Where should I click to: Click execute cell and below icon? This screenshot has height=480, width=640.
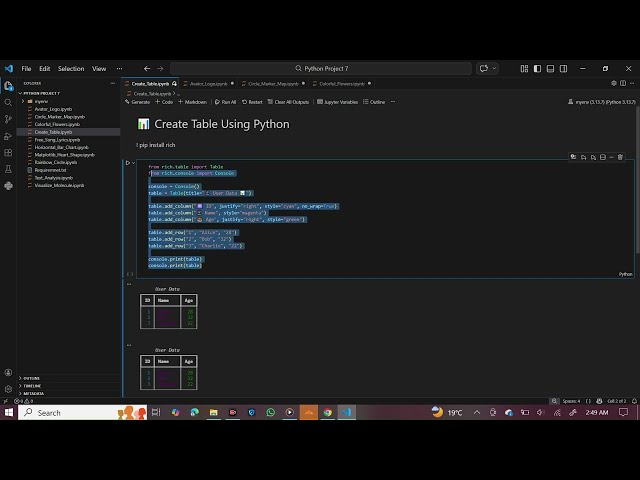[593, 157]
